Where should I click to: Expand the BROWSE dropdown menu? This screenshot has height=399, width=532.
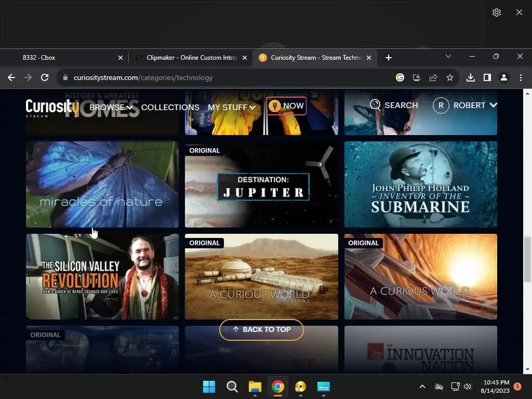111,107
